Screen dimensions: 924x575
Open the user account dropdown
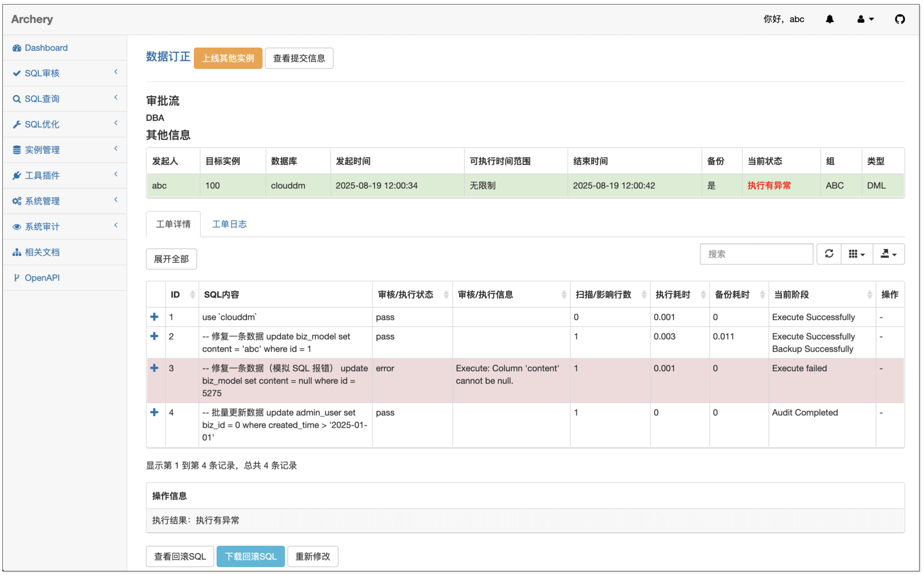(x=865, y=19)
